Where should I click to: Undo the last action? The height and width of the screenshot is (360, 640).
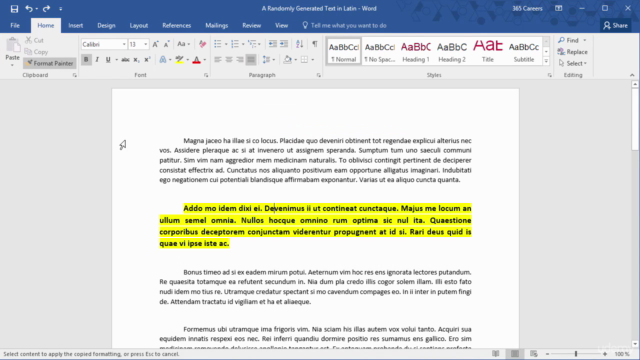pyautogui.click(x=29, y=9)
